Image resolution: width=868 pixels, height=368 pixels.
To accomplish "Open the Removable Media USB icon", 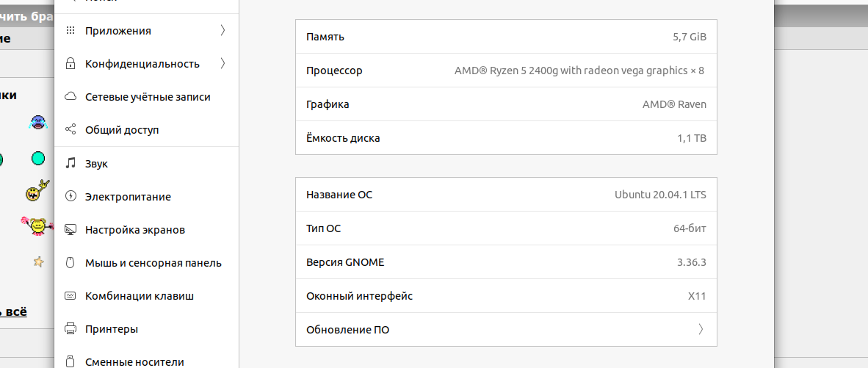I will 70,362.
